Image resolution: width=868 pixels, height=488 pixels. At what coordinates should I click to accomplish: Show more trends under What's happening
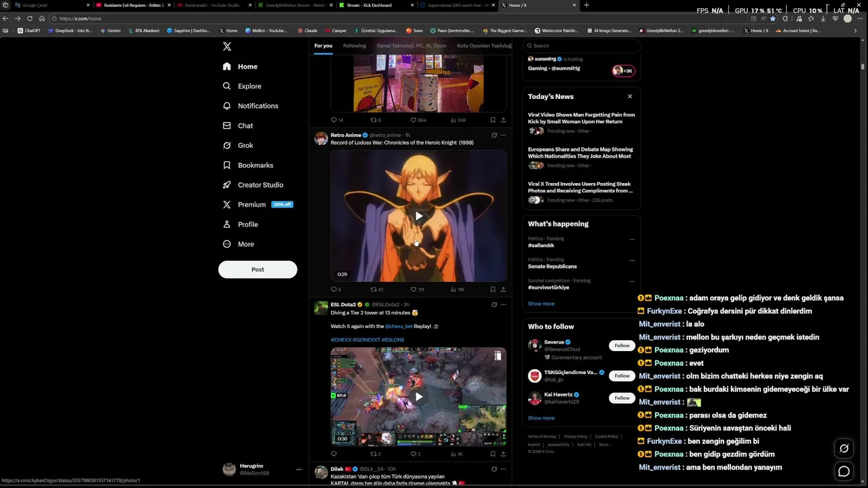[x=541, y=304]
